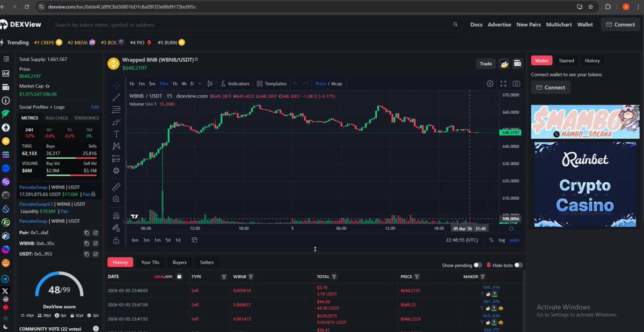
Task: Open Sellers tab
Action: tap(207, 262)
